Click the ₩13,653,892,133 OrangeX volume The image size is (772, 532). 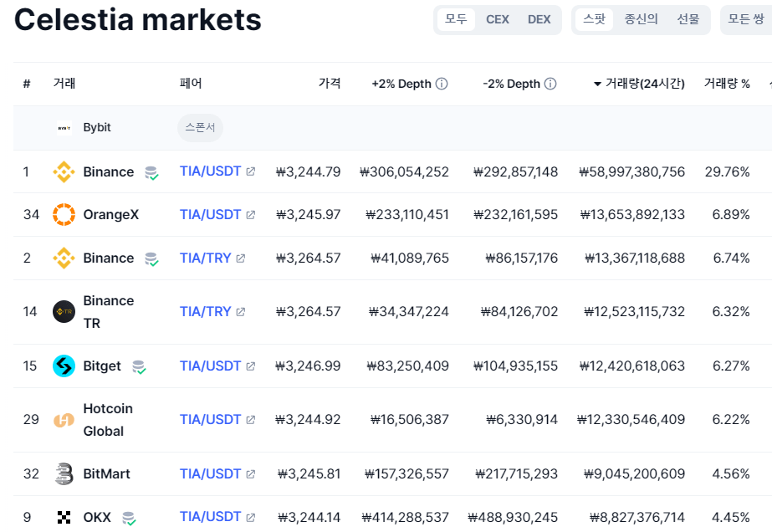[x=632, y=215]
